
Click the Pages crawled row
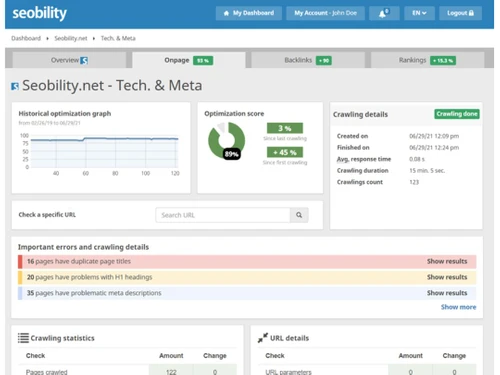point(127,370)
